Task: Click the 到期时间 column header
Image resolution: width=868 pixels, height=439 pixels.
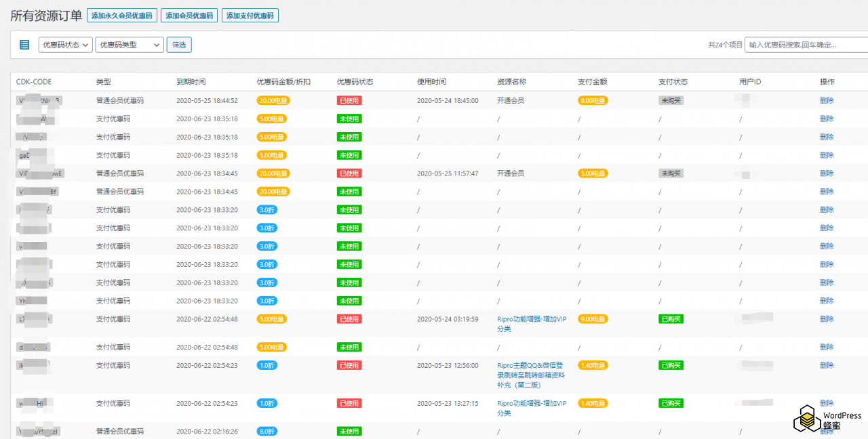Action: 191,82
